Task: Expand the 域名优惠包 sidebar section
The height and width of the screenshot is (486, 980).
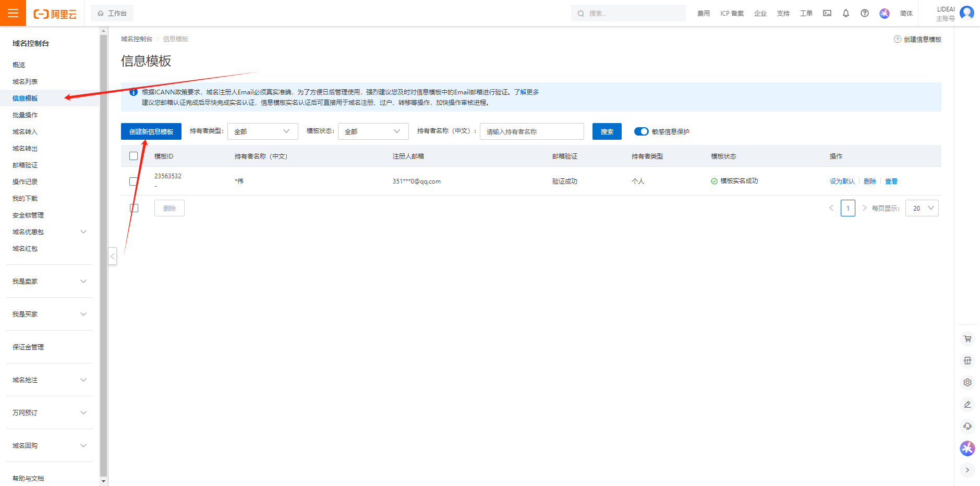Action: pos(49,232)
